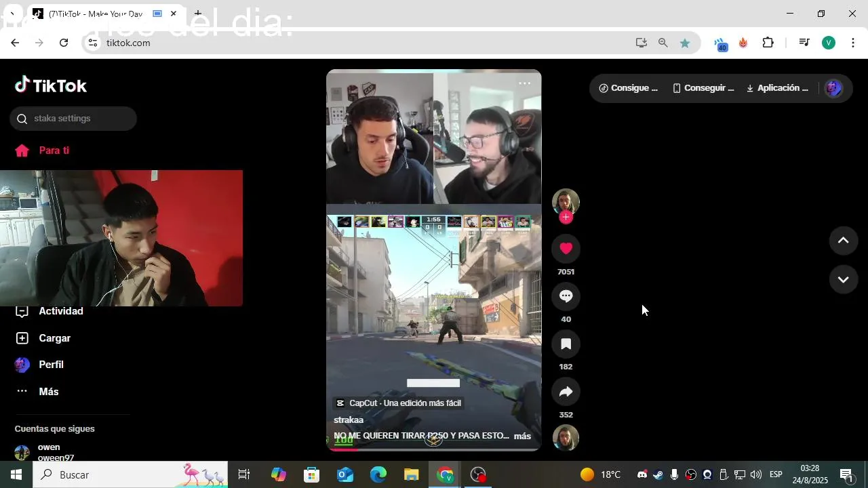Screen dimensions: 868x488
Task: Open the volume control in system tray
Action: [x=756, y=474]
